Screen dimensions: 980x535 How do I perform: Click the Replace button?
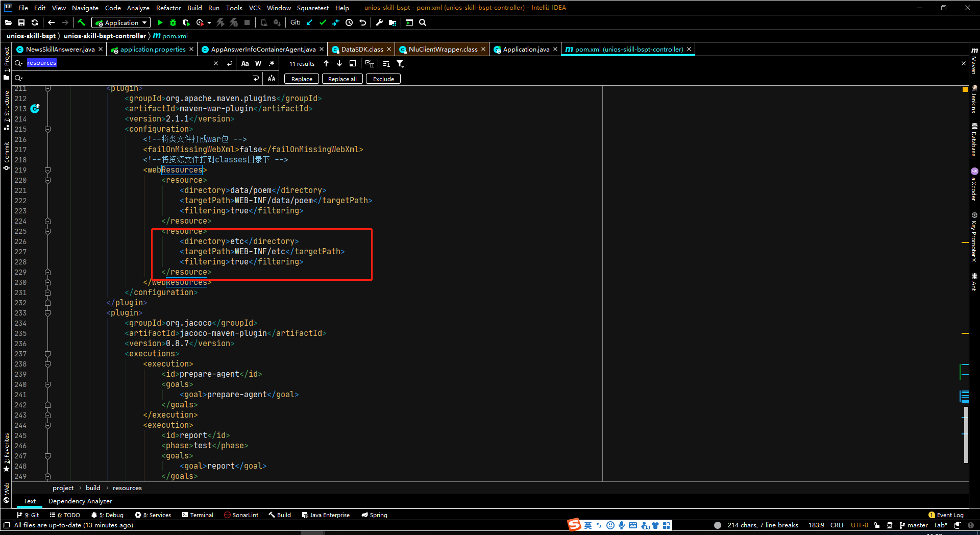(302, 79)
